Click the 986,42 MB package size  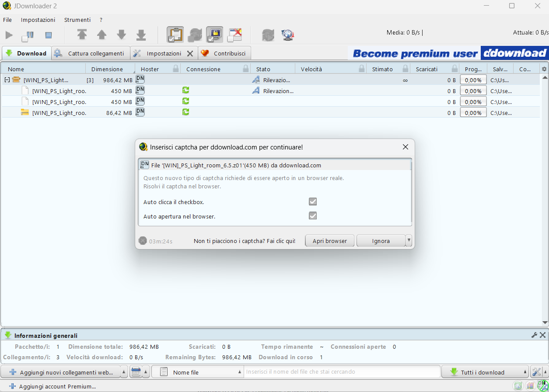tap(118, 80)
